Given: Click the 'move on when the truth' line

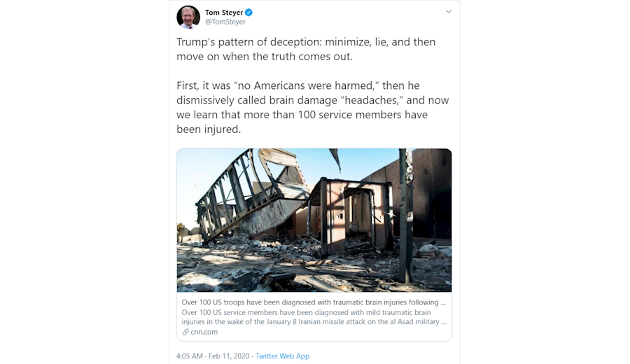Looking at the screenshot, I should [264, 57].
